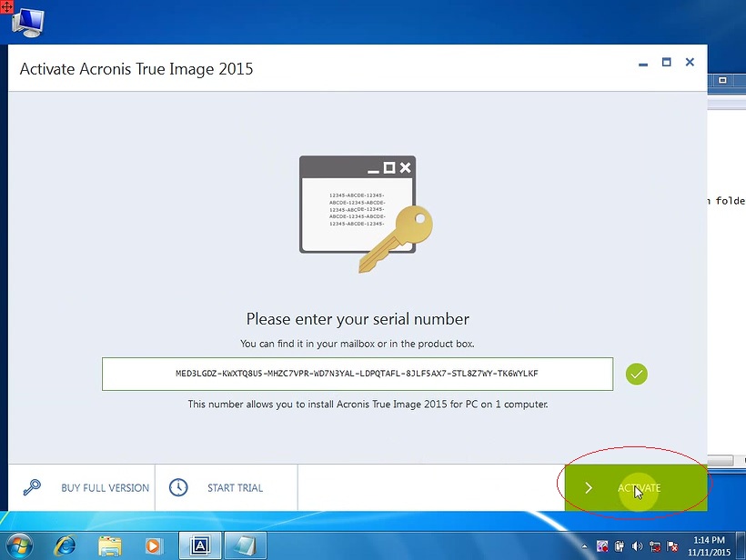Screen dimensions: 746x560
Task: Select the Notepad taskbar button
Action: 245,545
